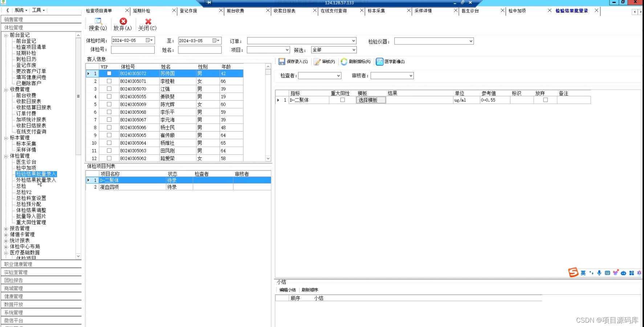Click the pin icon on remote session bar
The image size is (644, 327).
coord(209,3)
